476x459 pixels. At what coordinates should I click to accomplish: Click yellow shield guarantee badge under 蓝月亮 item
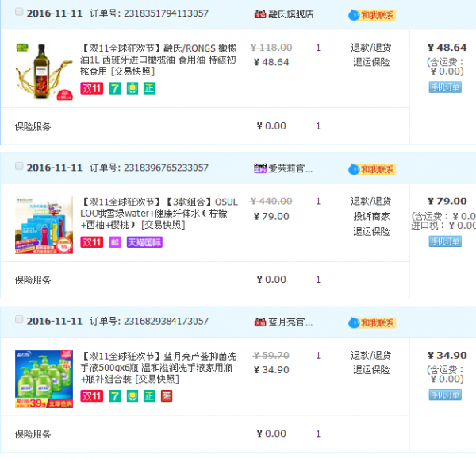(x=132, y=396)
